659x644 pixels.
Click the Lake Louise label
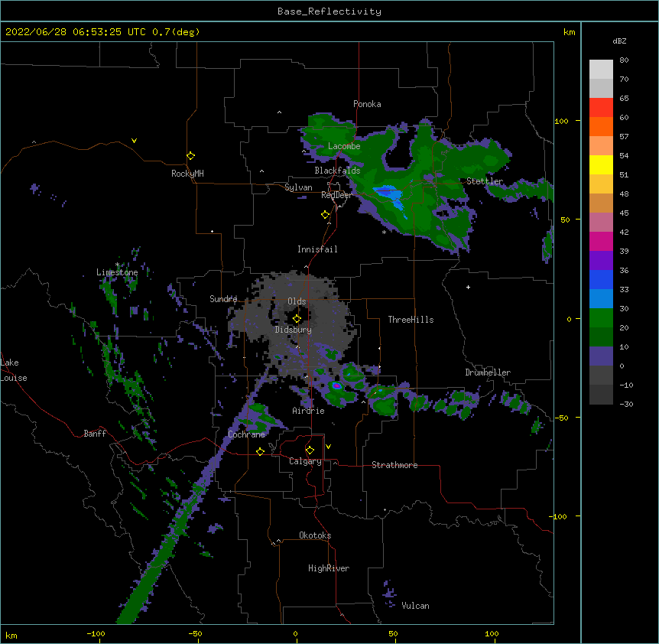pyautogui.click(x=14, y=370)
